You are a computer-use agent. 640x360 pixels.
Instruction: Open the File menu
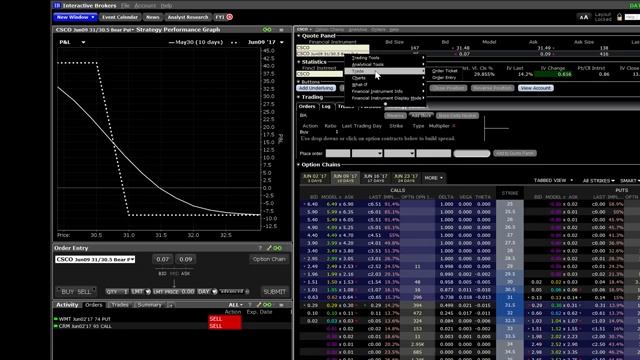[125, 6]
